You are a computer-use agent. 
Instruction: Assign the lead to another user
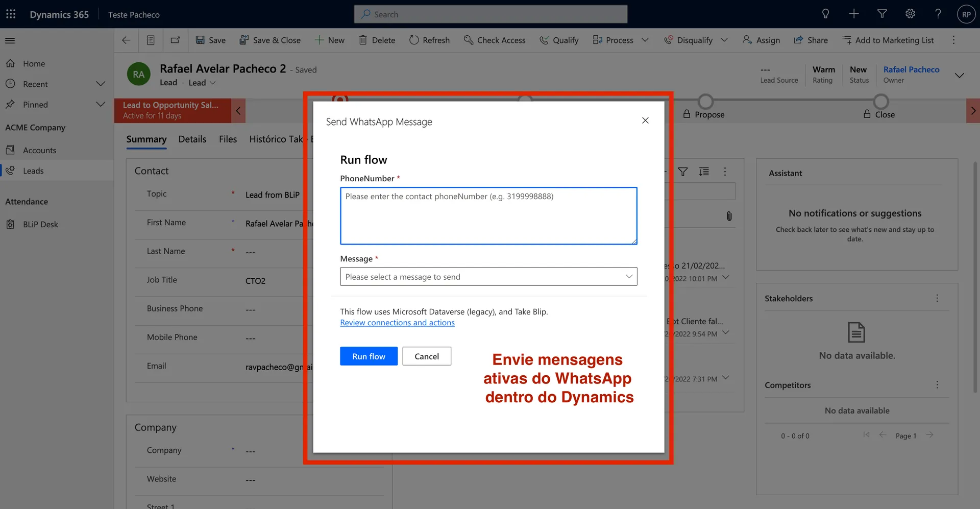point(762,40)
